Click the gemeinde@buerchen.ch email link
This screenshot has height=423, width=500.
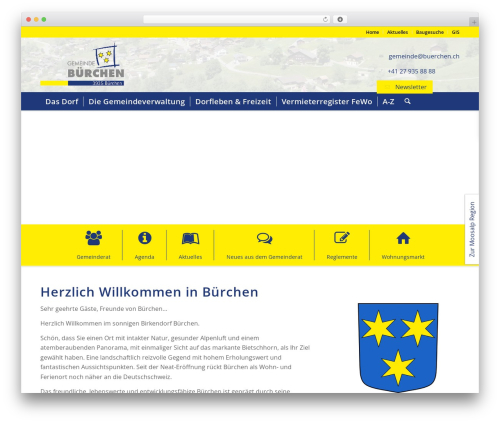point(424,56)
